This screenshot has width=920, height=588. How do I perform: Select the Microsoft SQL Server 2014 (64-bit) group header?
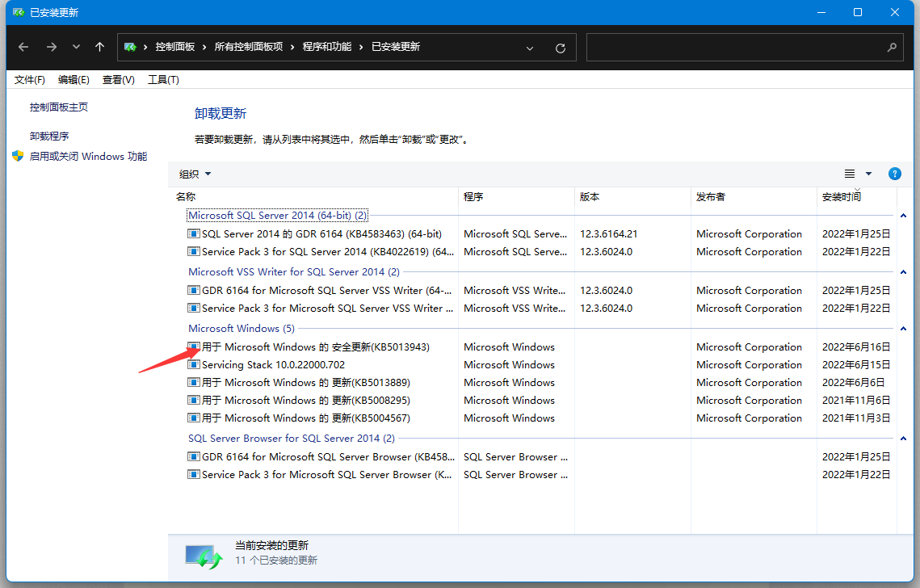[x=278, y=216]
